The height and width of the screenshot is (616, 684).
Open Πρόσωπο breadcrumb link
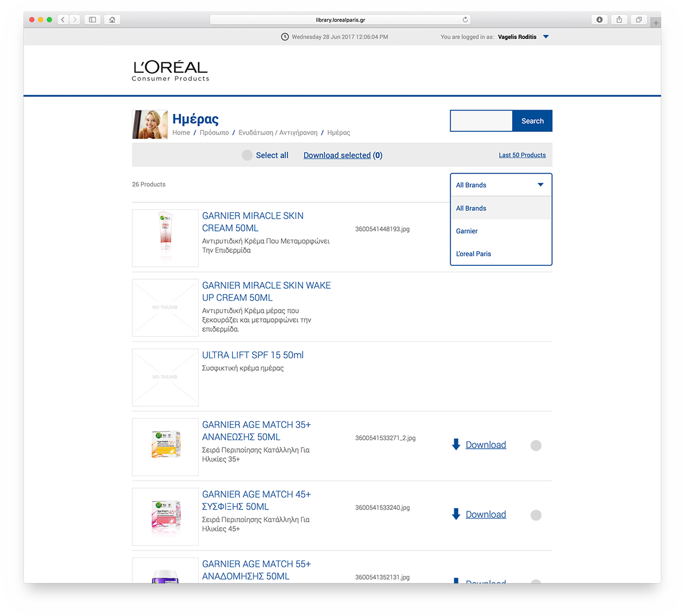pyautogui.click(x=214, y=132)
